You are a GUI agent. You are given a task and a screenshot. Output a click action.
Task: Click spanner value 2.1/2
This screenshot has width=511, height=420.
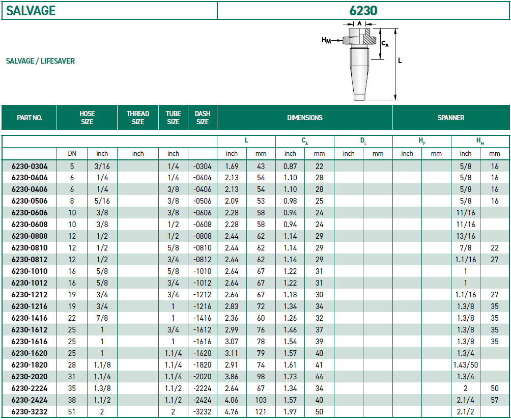[466, 412]
